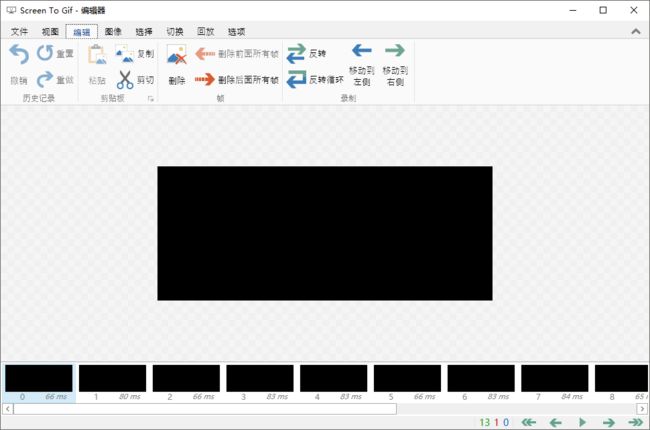650x430 pixels.
Task: Click the Copy (复制) images icon
Action: click(x=124, y=53)
